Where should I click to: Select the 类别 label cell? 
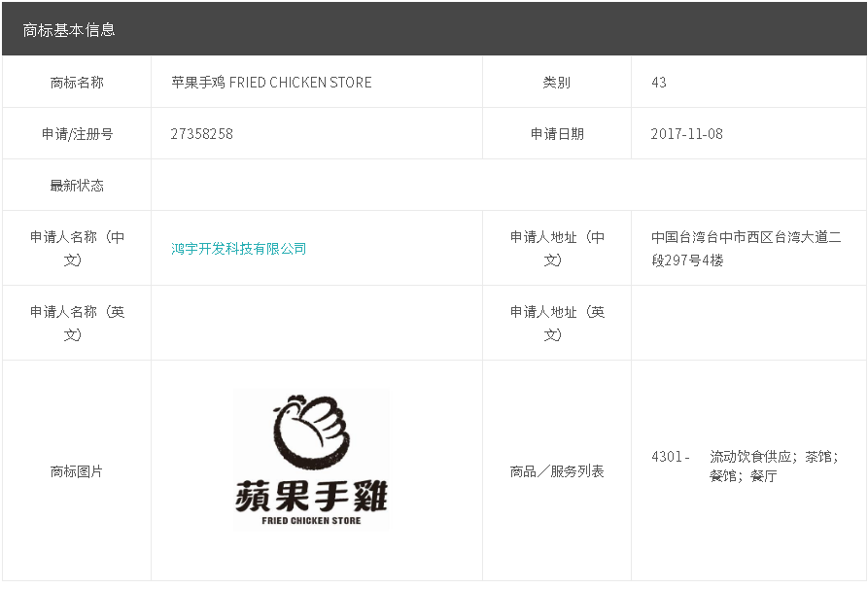[x=556, y=83]
